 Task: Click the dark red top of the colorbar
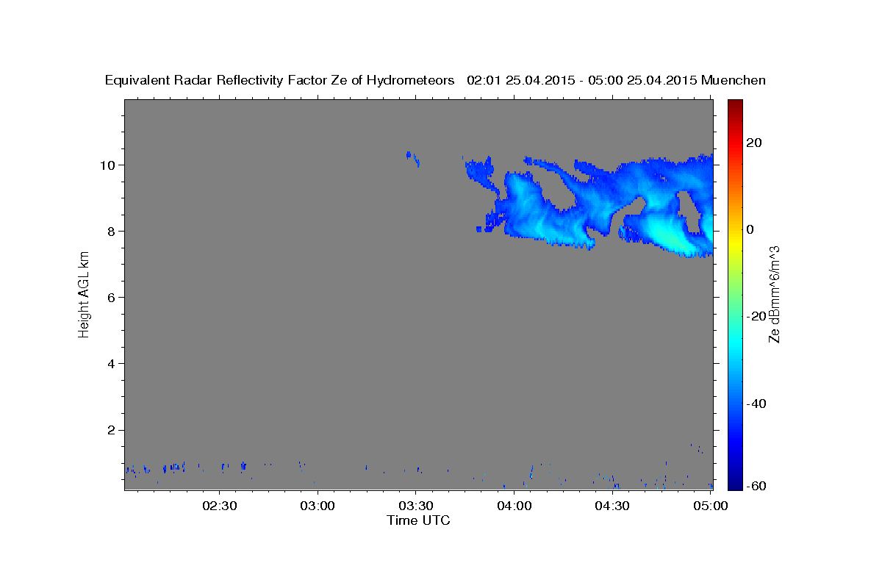734,107
